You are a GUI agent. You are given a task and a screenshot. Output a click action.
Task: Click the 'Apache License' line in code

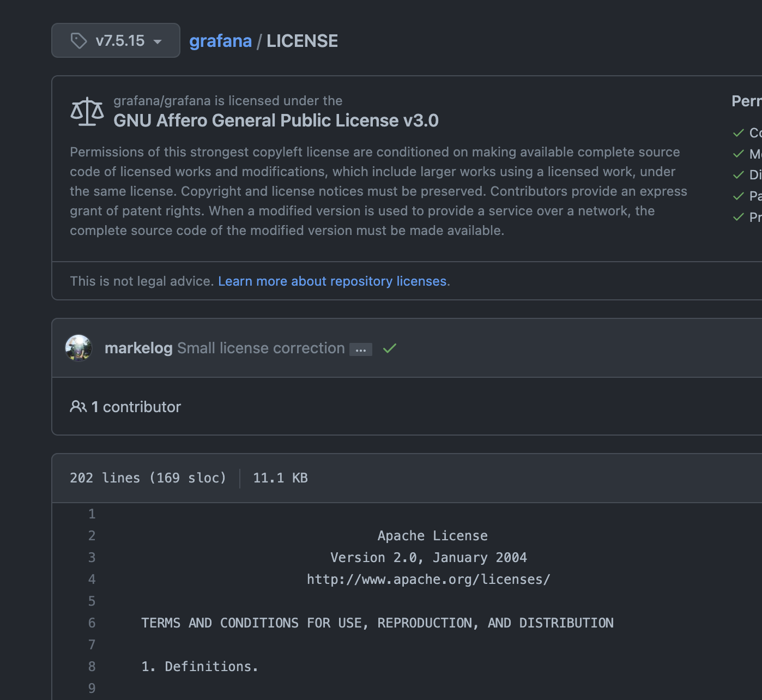tap(433, 536)
